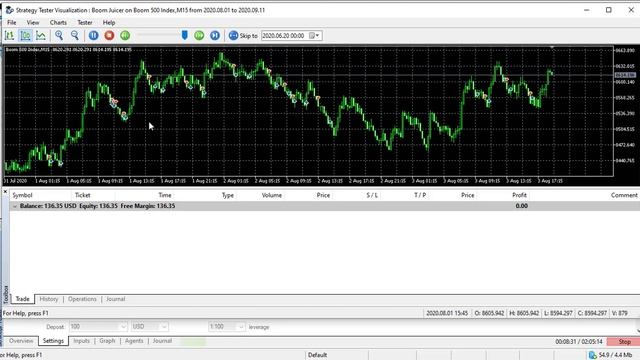Switch to the History tab
This screenshot has width=640, height=360.
(x=49, y=299)
